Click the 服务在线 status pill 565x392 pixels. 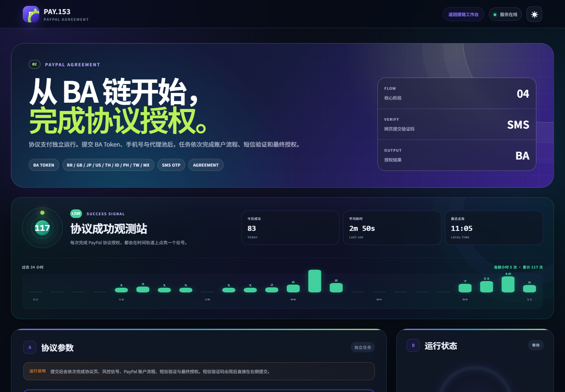[505, 15]
